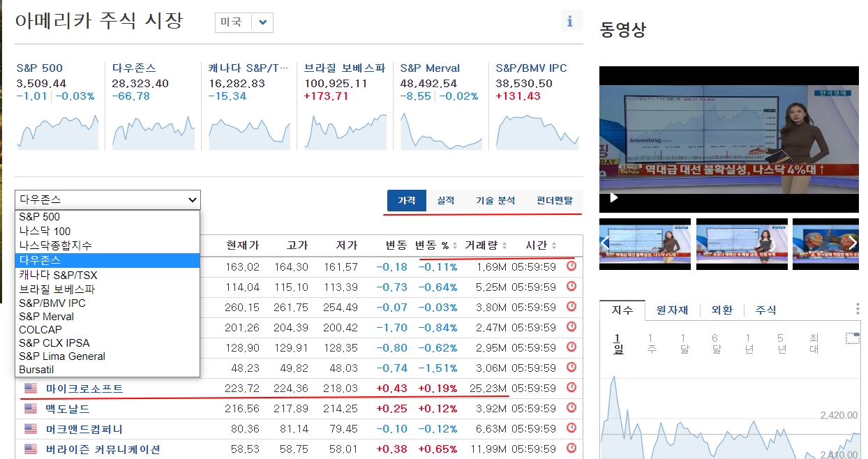
Task: Click the clock icon on the 48,23 row
Action: tap(571, 367)
